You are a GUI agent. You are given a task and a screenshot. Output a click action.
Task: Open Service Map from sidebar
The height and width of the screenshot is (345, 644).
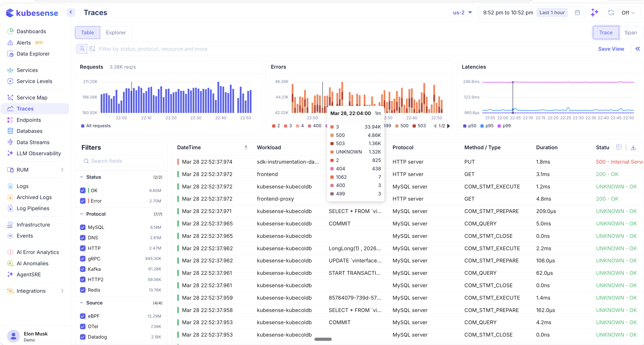click(x=32, y=97)
